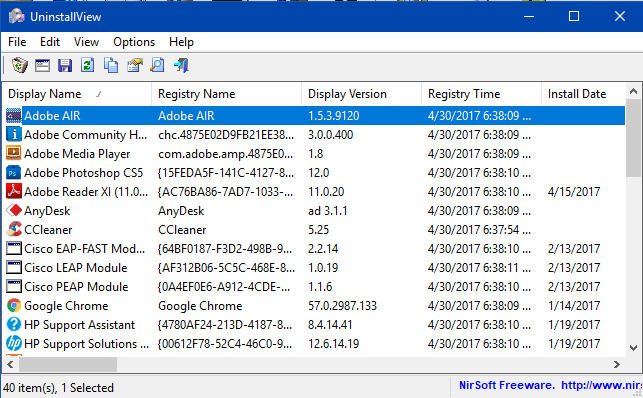The width and height of the screenshot is (643, 398).
Task: Sort by Install Date column header
Action: coord(584,94)
